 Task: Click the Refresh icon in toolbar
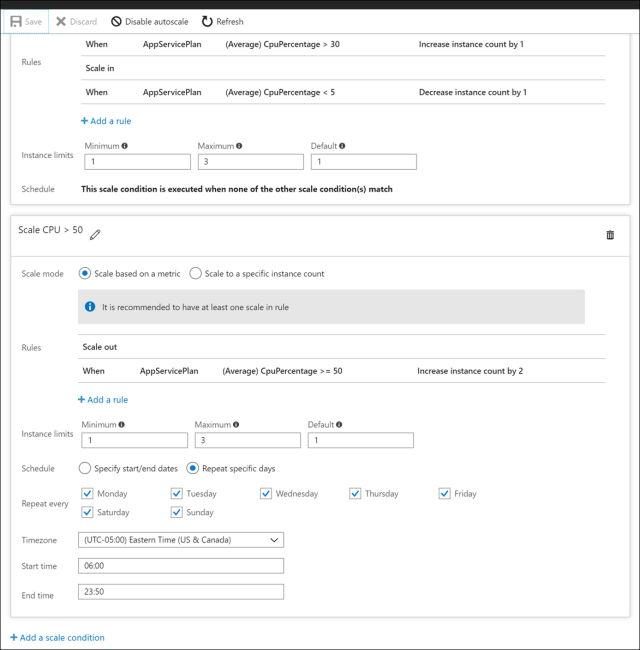[x=207, y=21]
